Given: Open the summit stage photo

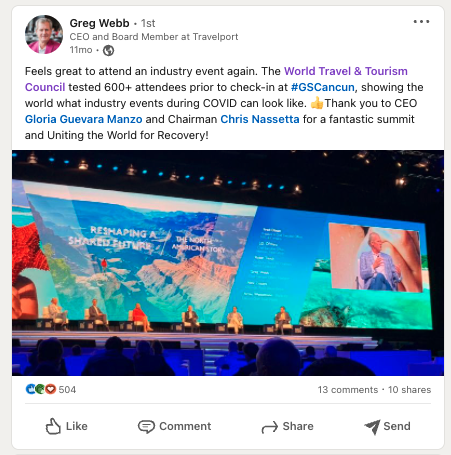Looking at the screenshot, I should 228,263.
